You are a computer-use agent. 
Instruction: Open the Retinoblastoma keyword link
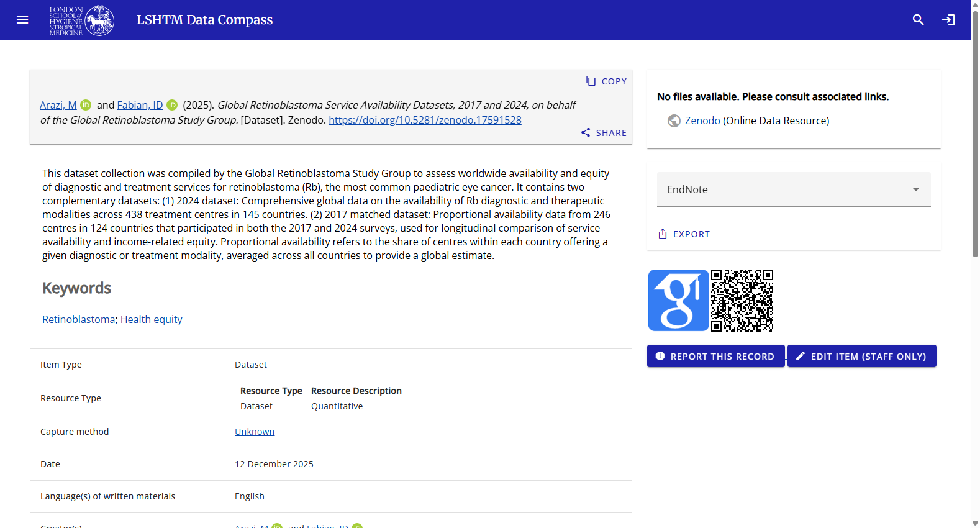(x=79, y=319)
